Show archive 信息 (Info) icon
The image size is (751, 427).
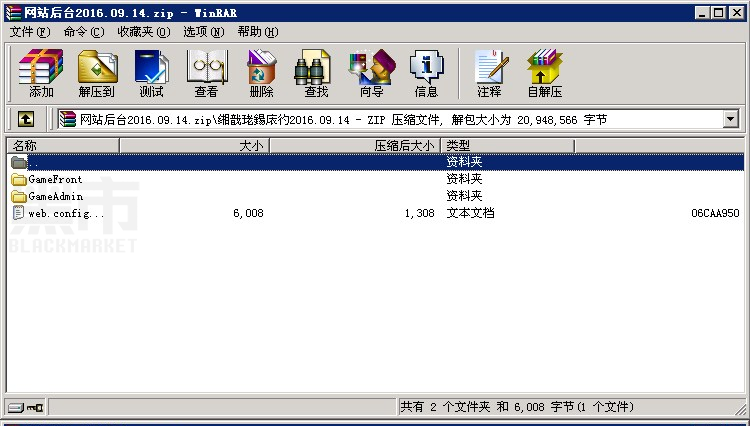426,73
